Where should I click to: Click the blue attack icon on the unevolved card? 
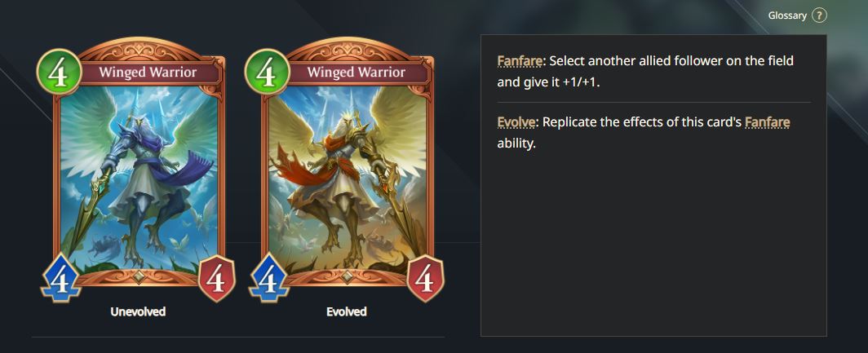61,278
